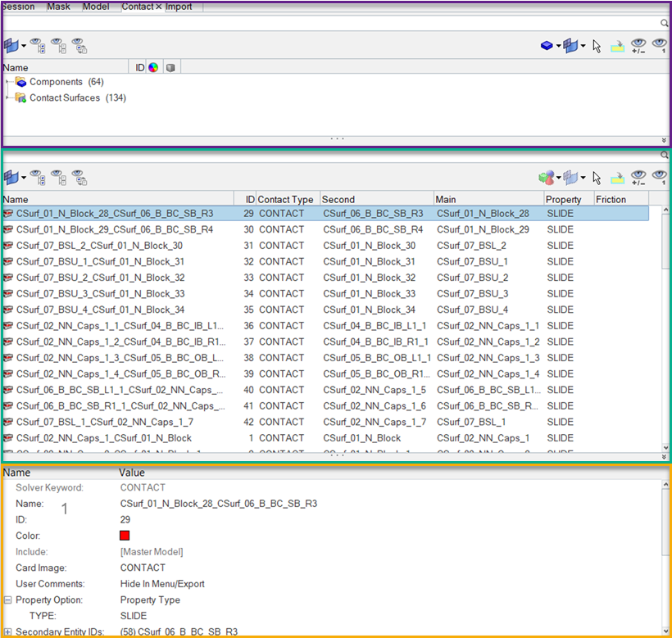Expand the Contact Surfaces (134) tree node
The image size is (672, 638).
coord(7,98)
